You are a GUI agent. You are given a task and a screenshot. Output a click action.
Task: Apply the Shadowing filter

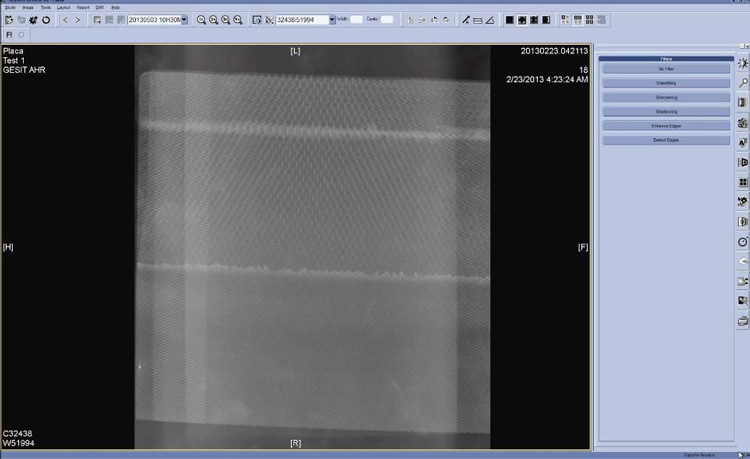click(666, 111)
